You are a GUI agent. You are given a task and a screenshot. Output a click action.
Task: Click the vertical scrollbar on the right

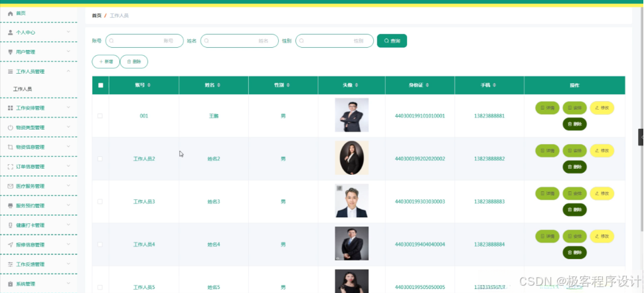pyautogui.click(x=641, y=119)
